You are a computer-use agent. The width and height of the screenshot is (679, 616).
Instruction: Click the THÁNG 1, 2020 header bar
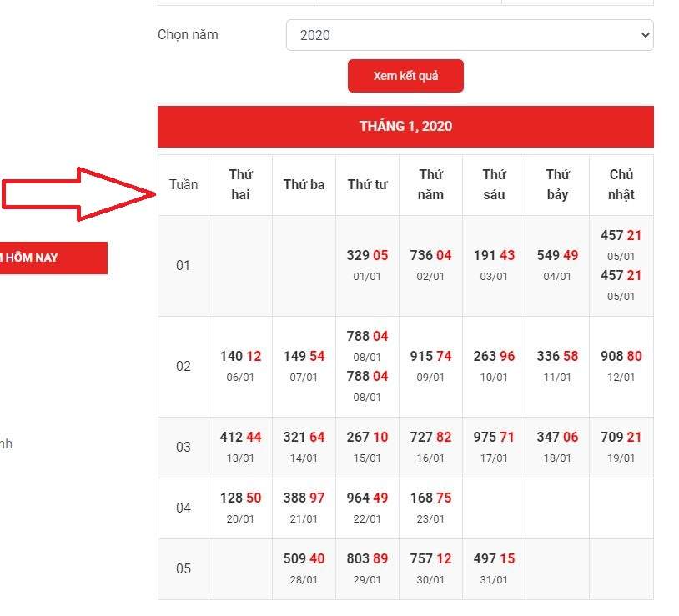click(x=405, y=127)
